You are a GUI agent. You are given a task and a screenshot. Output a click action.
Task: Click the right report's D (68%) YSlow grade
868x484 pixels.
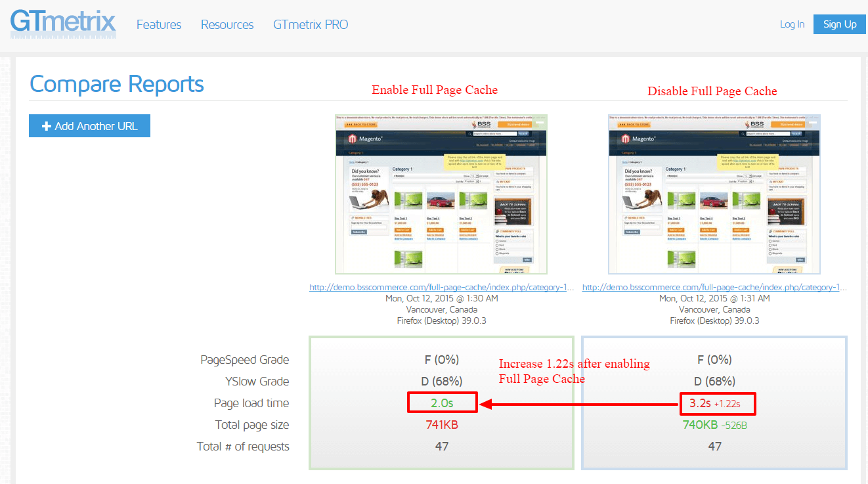click(714, 382)
